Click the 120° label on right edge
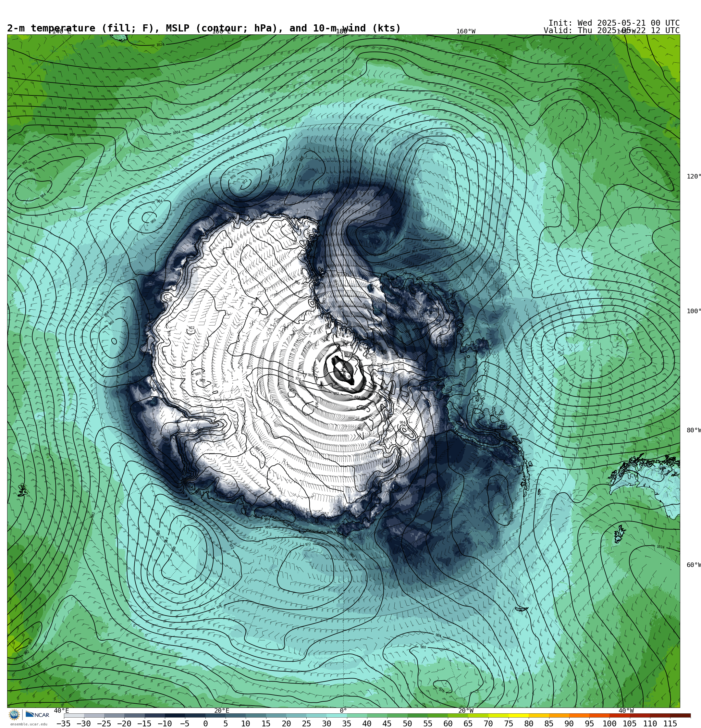701x728 pixels. click(694, 177)
